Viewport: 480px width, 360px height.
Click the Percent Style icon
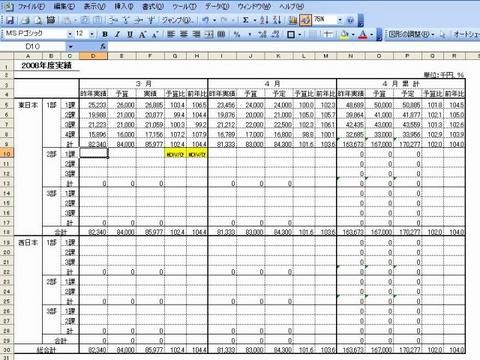(237, 34)
